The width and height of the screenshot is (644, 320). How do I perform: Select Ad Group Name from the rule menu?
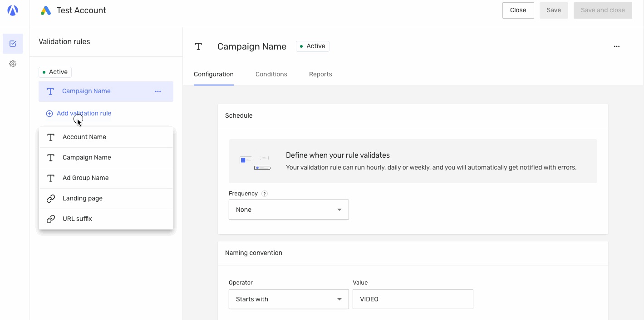tap(85, 178)
